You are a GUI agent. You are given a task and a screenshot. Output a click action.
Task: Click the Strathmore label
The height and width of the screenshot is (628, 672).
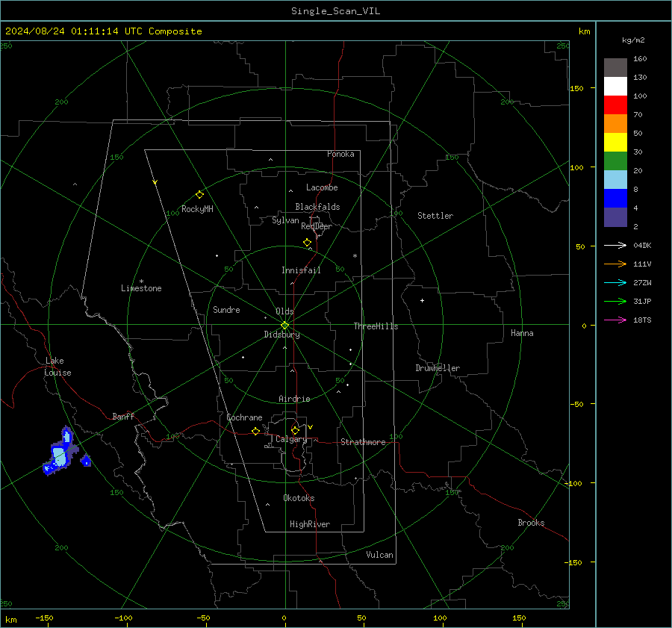click(x=363, y=442)
